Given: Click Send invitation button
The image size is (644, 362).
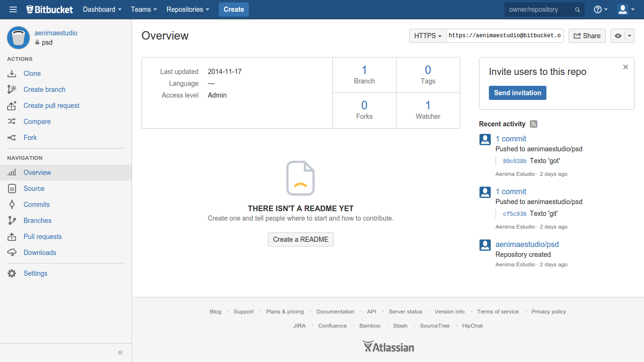Looking at the screenshot, I should (x=518, y=93).
